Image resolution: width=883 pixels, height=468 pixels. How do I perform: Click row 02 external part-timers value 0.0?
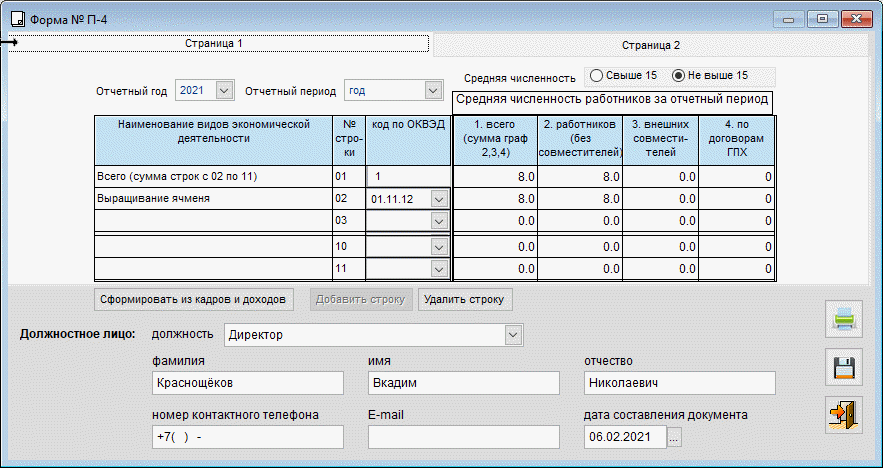(x=661, y=199)
